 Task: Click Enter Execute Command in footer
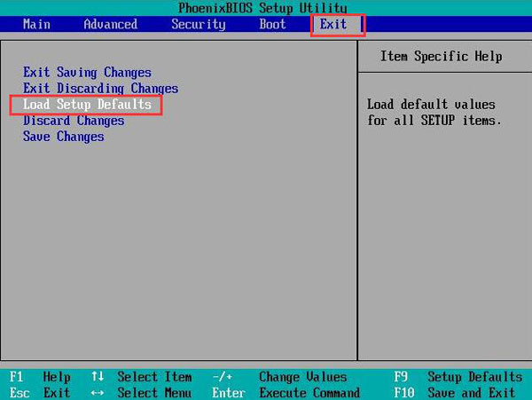(286, 392)
